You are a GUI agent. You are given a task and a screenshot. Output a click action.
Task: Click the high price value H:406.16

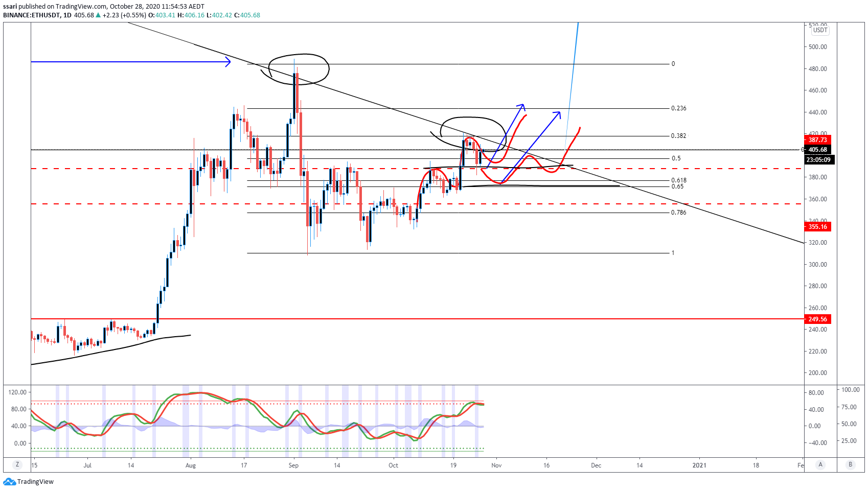click(x=191, y=15)
